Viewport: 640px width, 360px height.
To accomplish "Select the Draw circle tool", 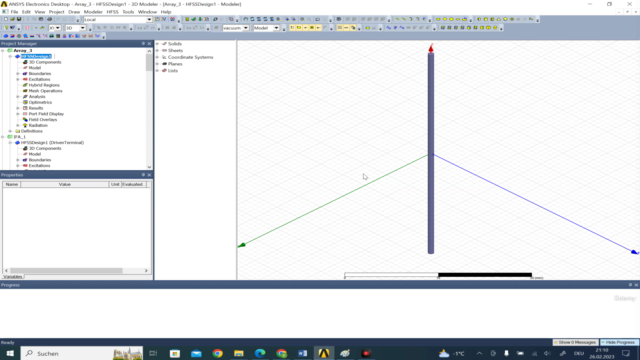I will (445, 19).
